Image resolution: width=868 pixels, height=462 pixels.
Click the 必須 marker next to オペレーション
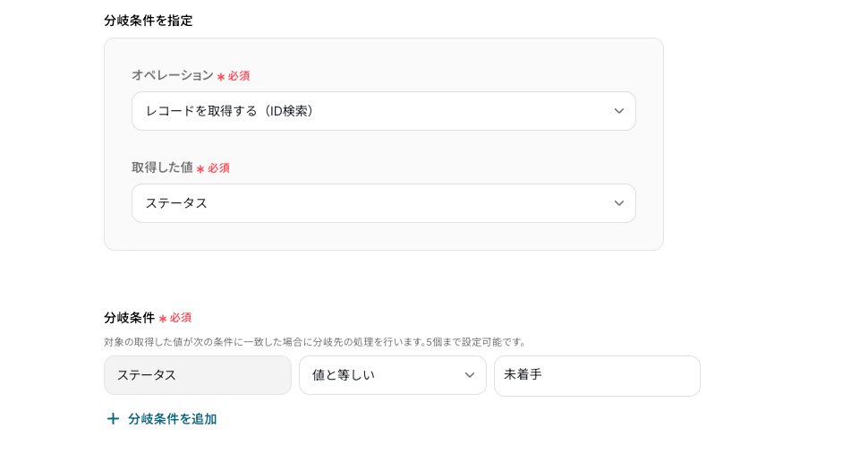coord(239,76)
